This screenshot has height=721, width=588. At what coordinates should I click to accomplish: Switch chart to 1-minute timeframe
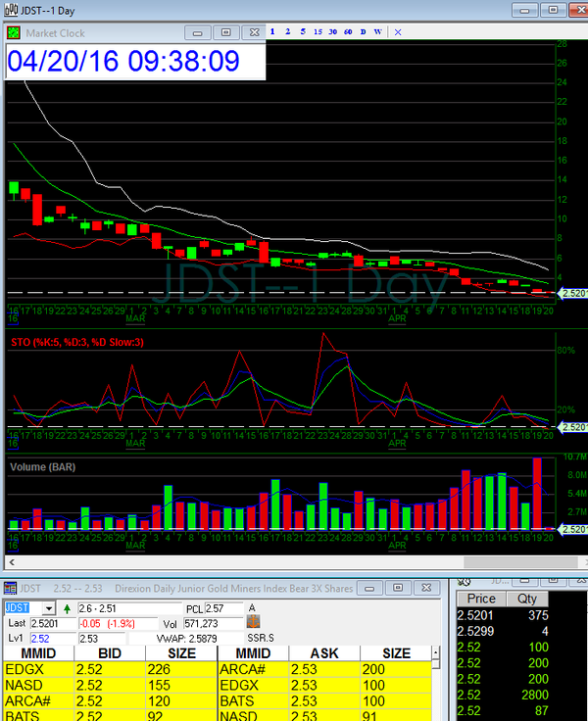click(x=272, y=32)
